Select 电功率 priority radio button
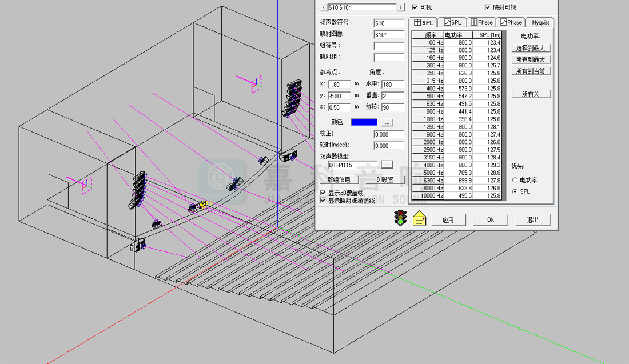Viewport: 629px width, 364px height. [515, 180]
